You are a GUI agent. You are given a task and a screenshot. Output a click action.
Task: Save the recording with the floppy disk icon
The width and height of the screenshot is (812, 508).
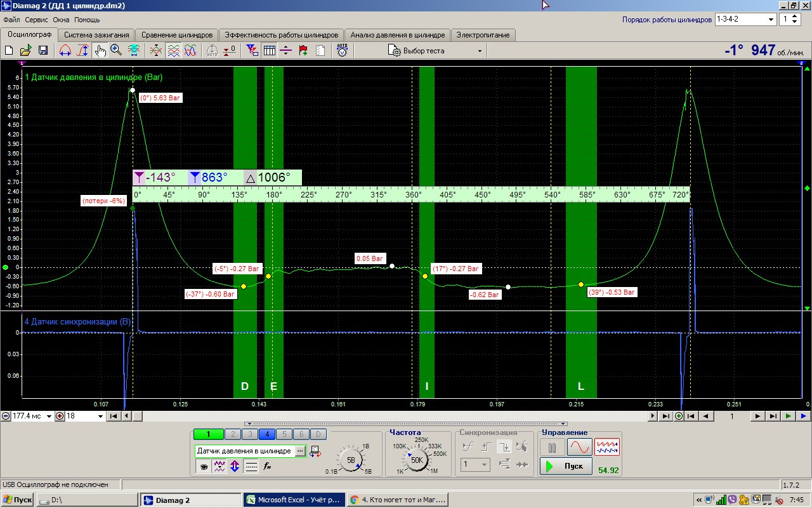click(x=43, y=51)
